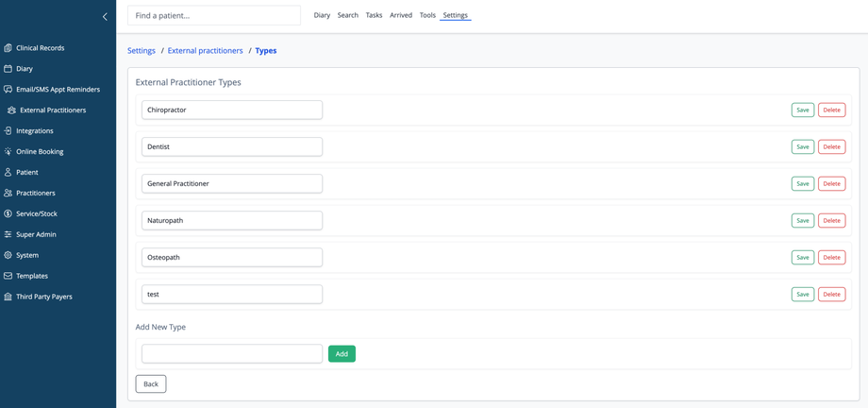
Task: Click the Integrations sidebar icon
Action: [x=8, y=131]
